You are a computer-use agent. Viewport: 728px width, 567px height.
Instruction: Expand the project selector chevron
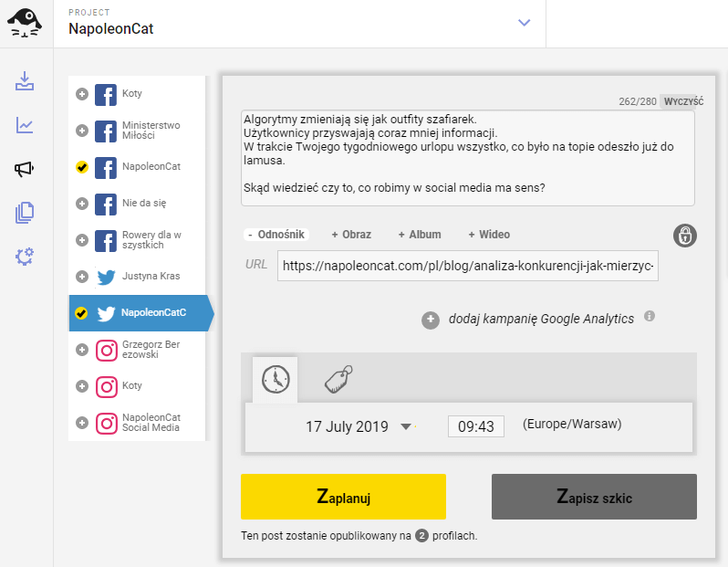(x=525, y=22)
